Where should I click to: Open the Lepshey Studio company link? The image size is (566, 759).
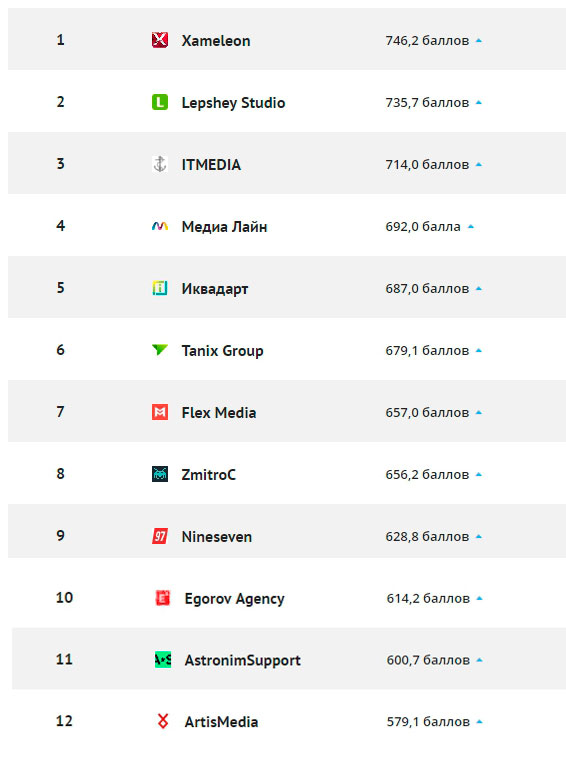tap(233, 103)
